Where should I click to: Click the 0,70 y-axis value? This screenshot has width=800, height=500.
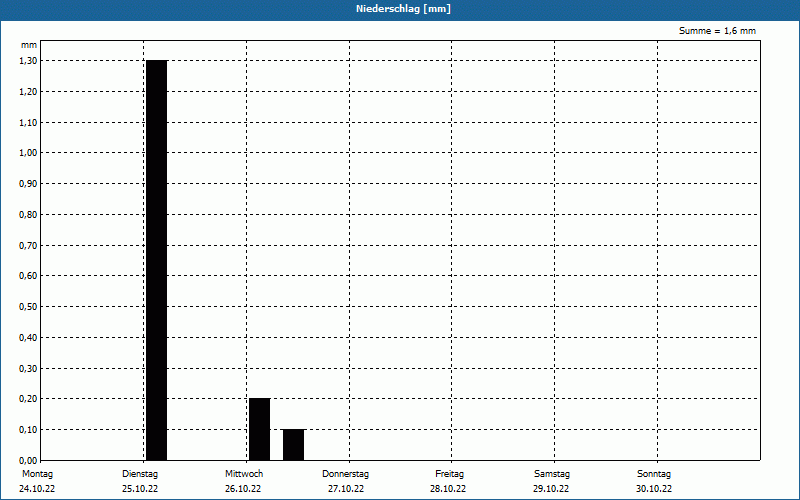click(28, 245)
